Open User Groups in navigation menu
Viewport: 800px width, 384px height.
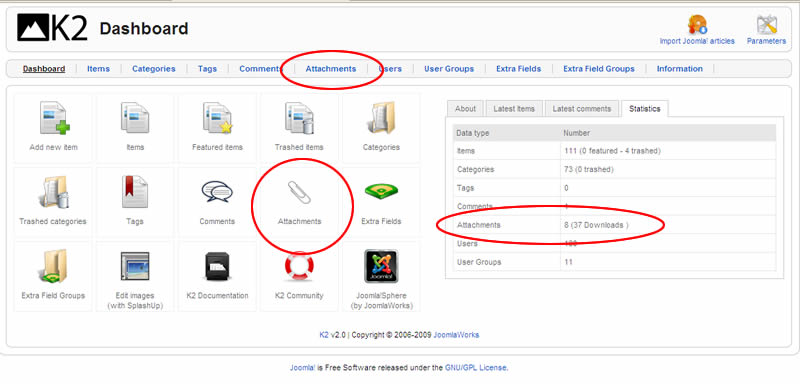tap(449, 69)
